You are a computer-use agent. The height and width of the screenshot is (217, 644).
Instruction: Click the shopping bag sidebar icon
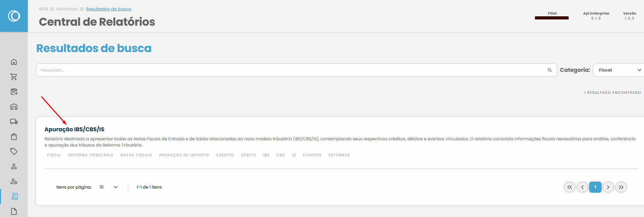[x=14, y=136]
